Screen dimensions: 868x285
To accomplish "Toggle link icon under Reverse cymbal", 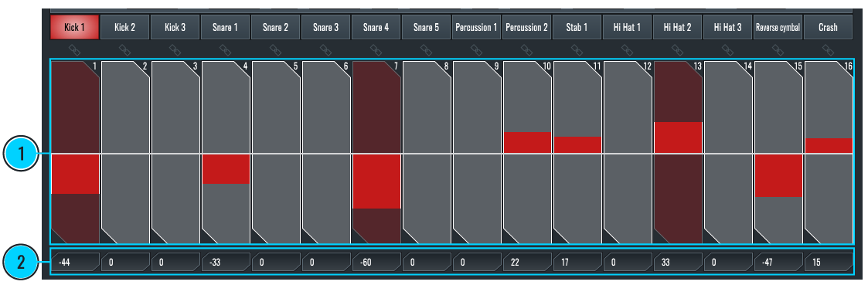I will coord(778,49).
